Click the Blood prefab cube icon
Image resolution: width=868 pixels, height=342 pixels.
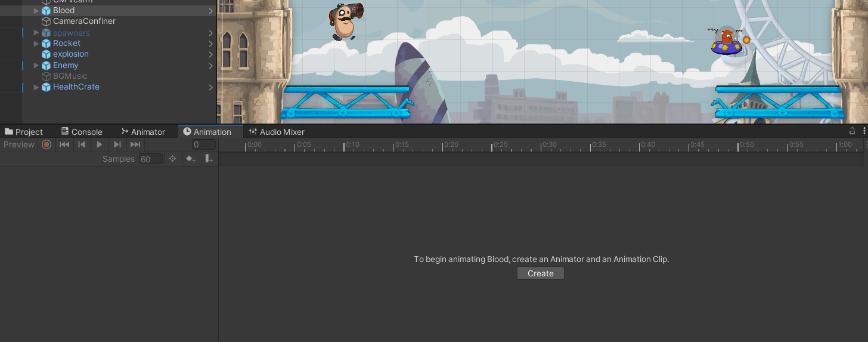point(46,11)
